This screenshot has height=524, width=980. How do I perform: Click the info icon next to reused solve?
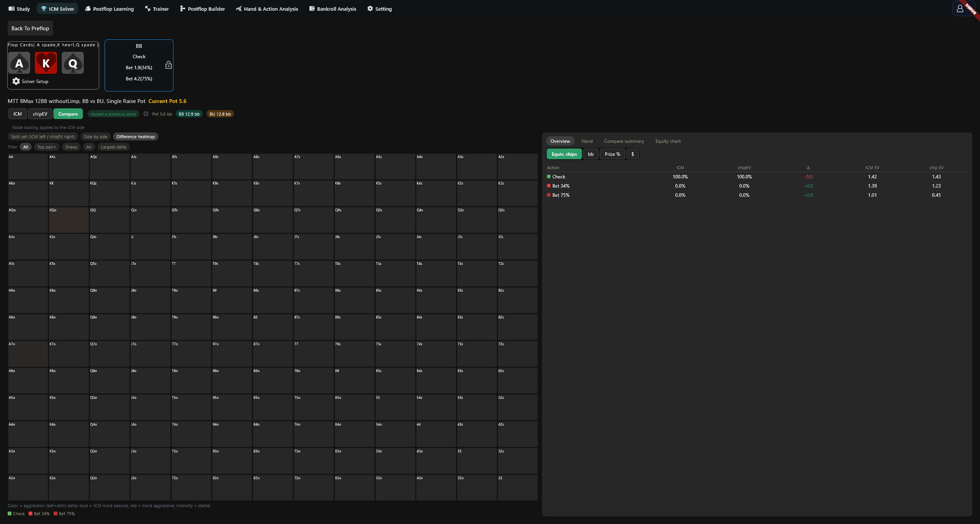click(x=146, y=114)
